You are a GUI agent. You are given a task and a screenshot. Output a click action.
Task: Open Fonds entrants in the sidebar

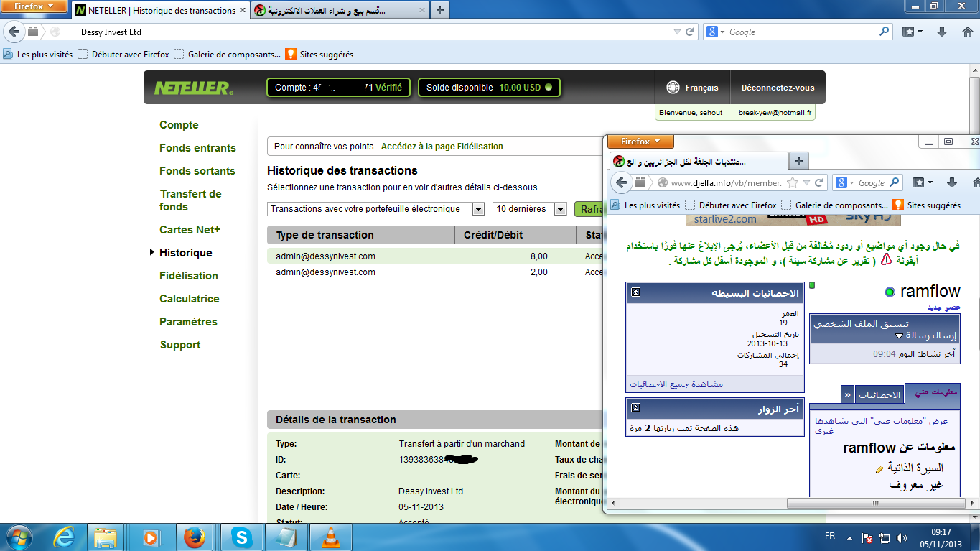coord(197,148)
